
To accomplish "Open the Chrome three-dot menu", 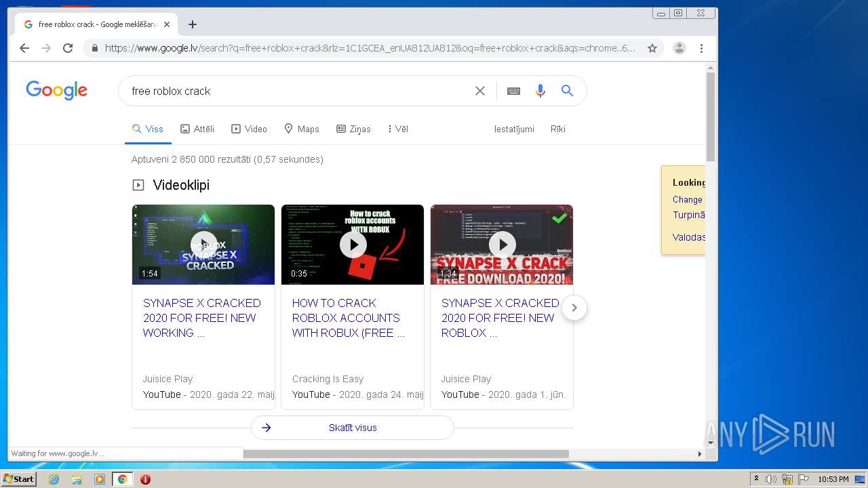I will pyautogui.click(x=701, y=48).
